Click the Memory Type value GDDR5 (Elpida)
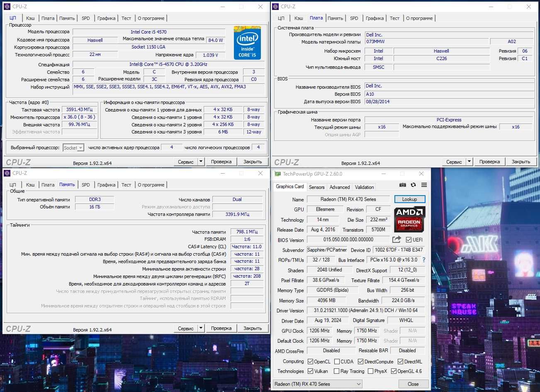The image size is (540, 392). point(332,290)
